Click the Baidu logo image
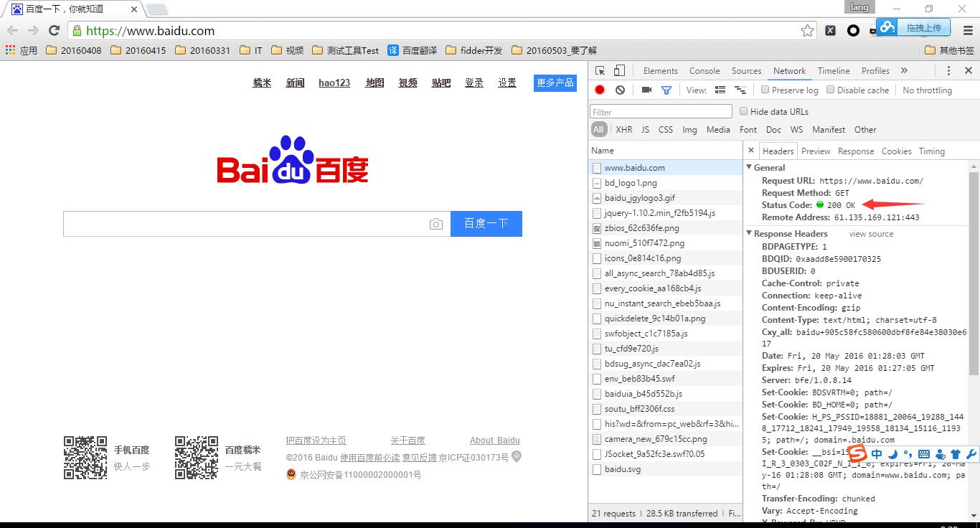Screen dimensions: 980x528 pyautogui.click(x=293, y=159)
